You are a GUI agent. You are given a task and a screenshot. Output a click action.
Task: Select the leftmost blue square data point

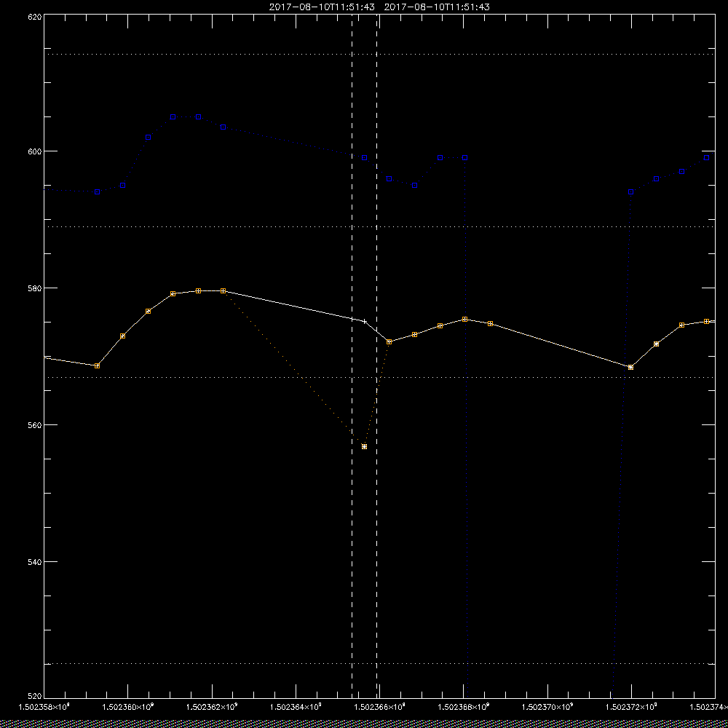click(x=97, y=192)
